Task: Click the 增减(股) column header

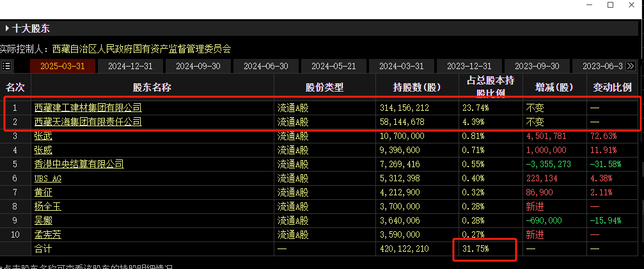Action: tap(554, 87)
